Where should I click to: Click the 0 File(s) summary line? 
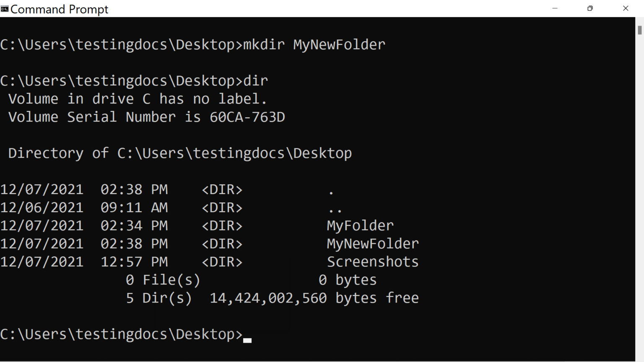pyautogui.click(x=251, y=280)
